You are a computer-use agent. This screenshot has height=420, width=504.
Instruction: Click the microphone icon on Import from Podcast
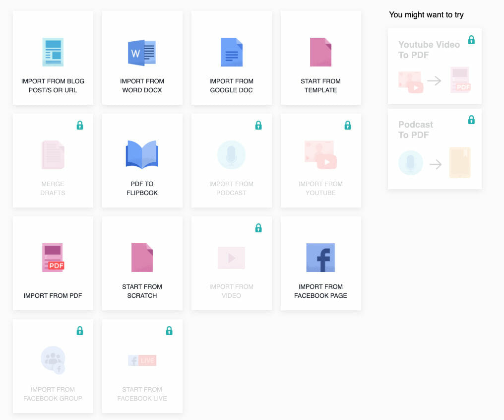pos(232,154)
